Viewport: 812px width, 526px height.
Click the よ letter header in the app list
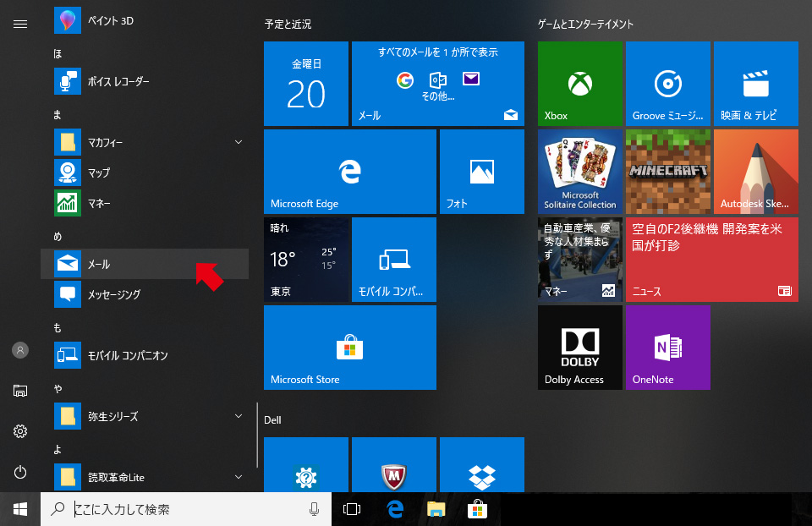[58, 449]
